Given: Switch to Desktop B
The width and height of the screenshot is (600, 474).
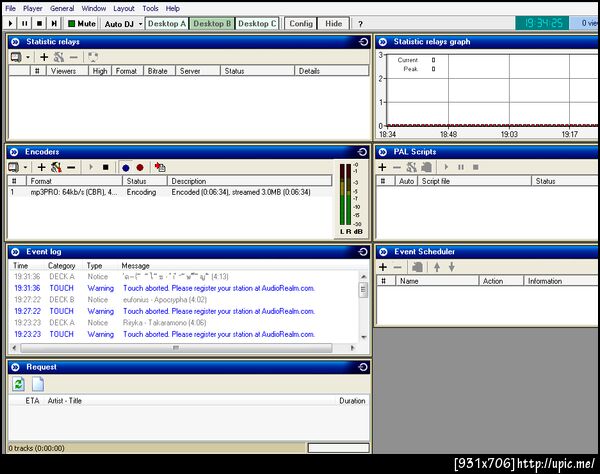Looking at the screenshot, I should pyautogui.click(x=212, y=24).
